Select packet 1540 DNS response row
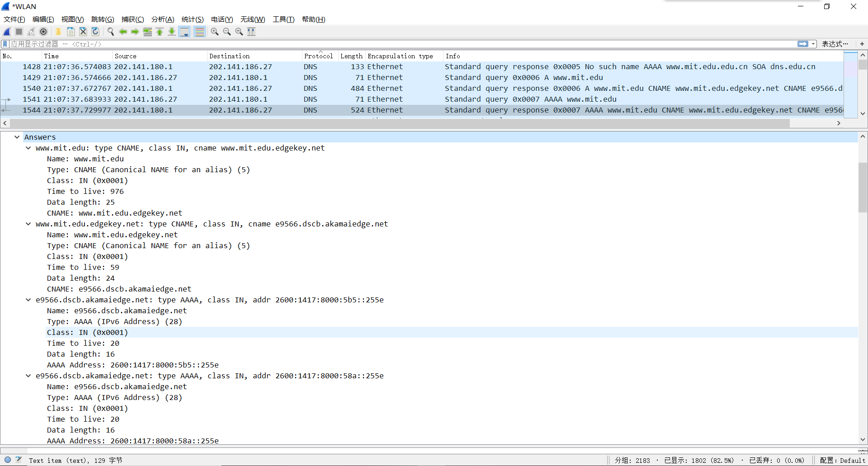Viewport: 868px width, 466px height. pyautogui.click(x=422, y=88)
